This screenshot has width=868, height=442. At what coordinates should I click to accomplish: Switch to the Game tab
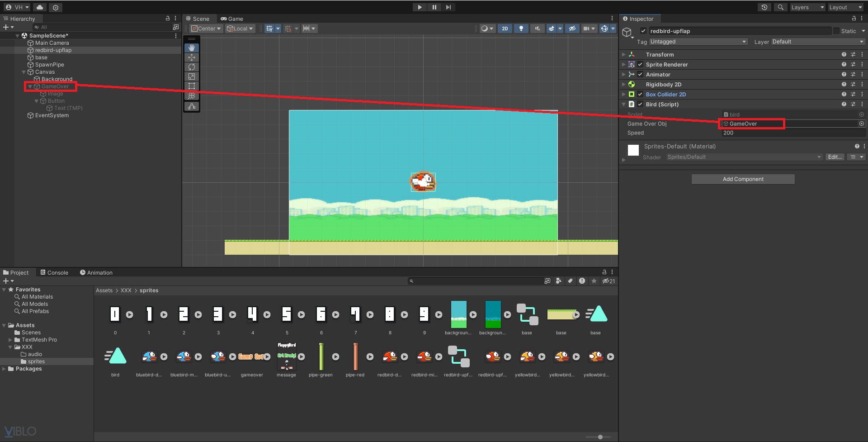coord(232,19)
